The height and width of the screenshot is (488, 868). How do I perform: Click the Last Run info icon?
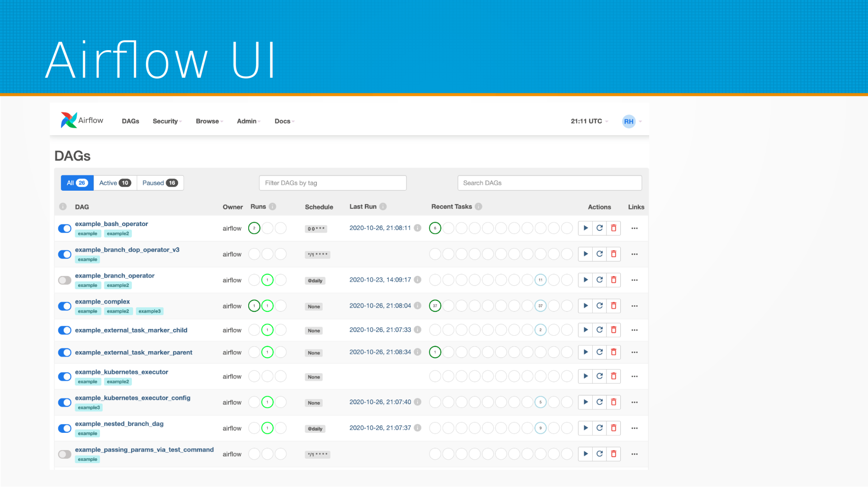(x=383, y=206)
